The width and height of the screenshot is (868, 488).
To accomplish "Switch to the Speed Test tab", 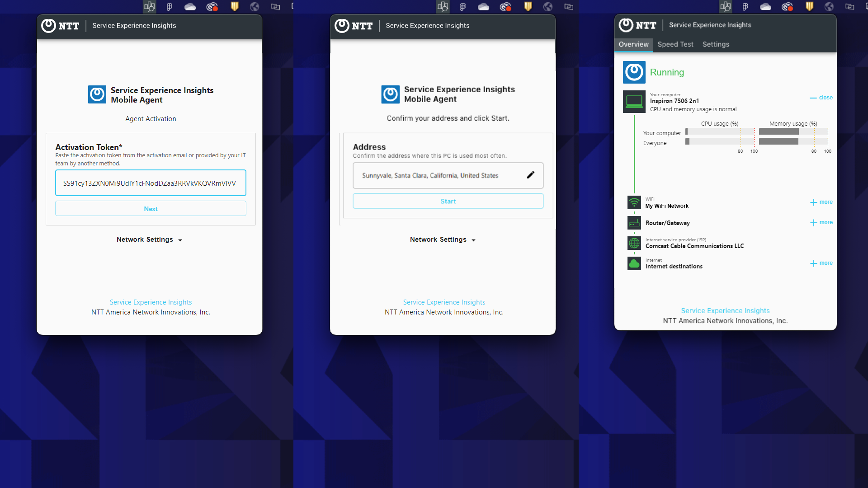I will pyautogui.click(x=675, y=44).
